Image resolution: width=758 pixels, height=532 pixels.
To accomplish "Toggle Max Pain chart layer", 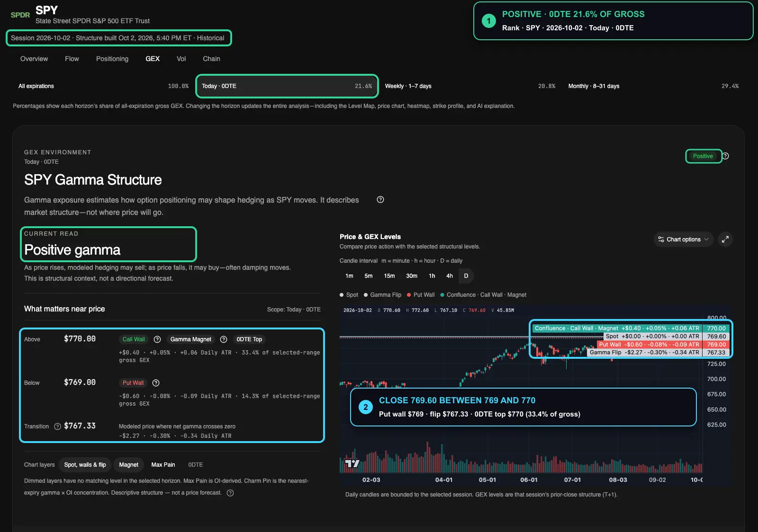I will point(163,465).
